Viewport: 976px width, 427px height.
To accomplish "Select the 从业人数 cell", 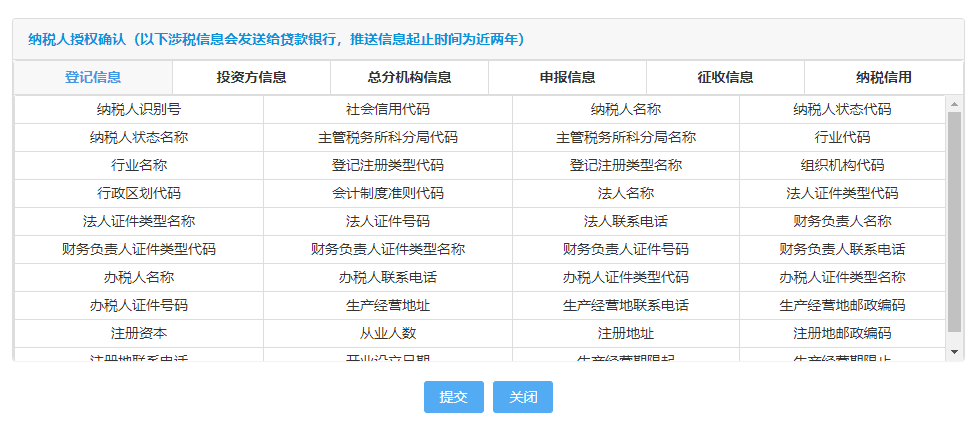I will tap(388, 334).
